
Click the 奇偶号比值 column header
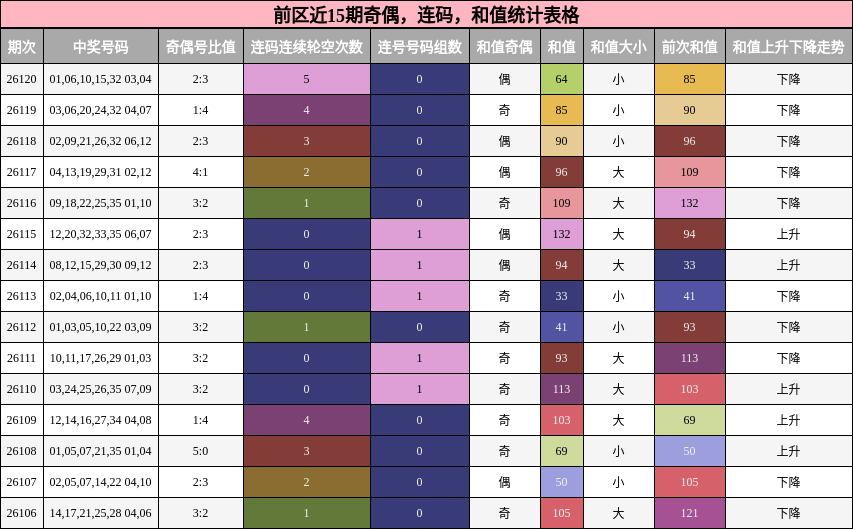[201, 47]
